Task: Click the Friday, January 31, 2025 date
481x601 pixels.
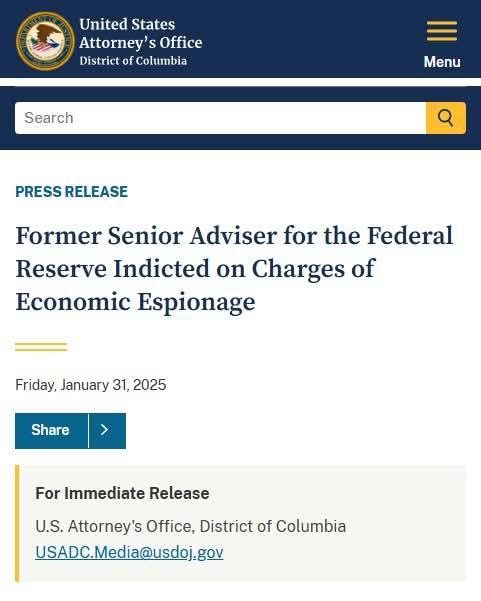Action: [91, 385]
